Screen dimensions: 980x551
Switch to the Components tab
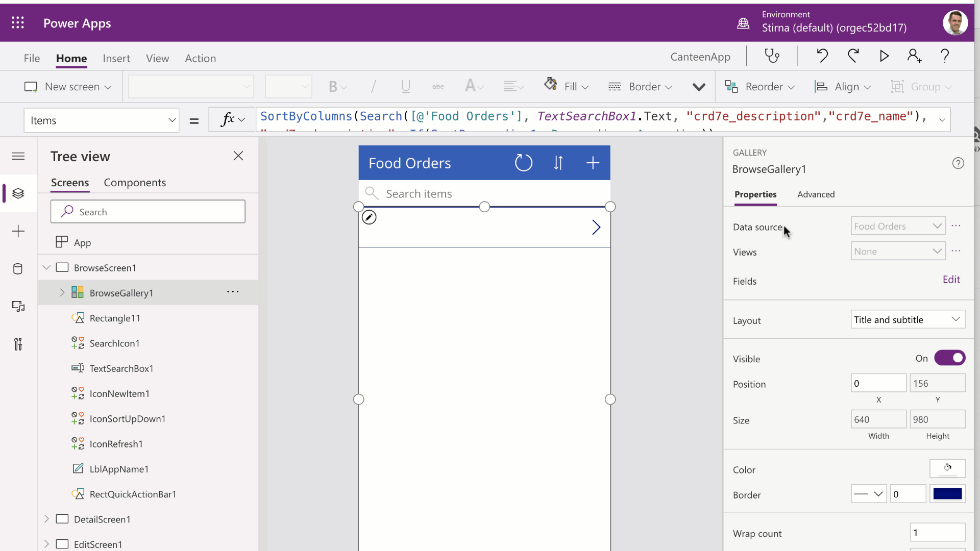click(x=135, y=183)
